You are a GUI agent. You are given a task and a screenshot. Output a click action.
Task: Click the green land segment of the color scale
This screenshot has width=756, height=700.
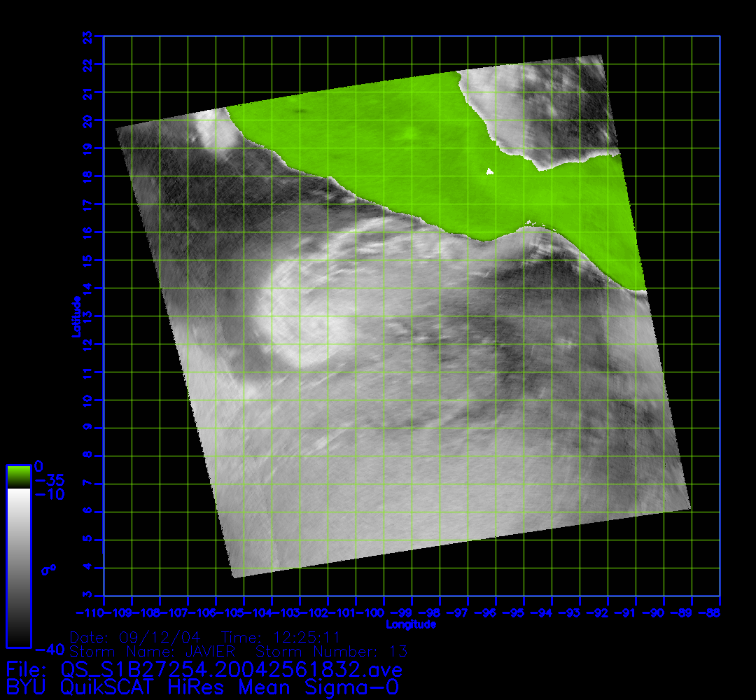pyautogui.click(x=18, y=477)
